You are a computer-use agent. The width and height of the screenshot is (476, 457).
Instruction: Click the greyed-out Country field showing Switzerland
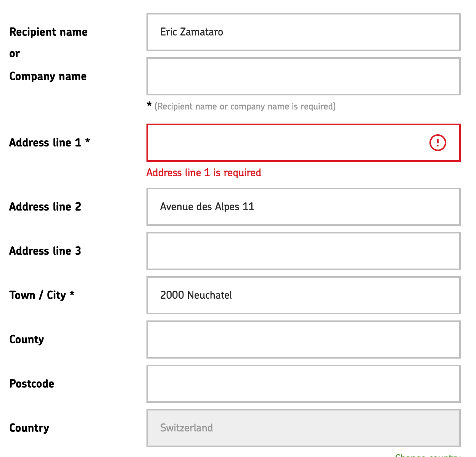click(304, 428)
